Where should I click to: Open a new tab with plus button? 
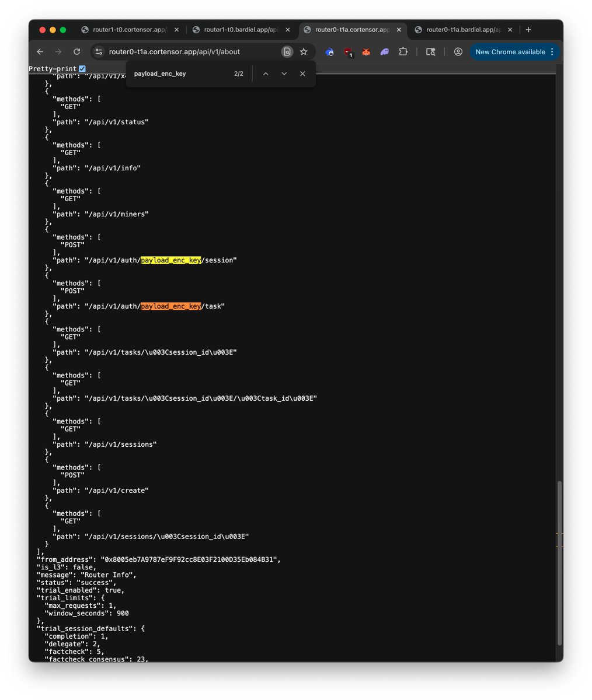[528, 30]
